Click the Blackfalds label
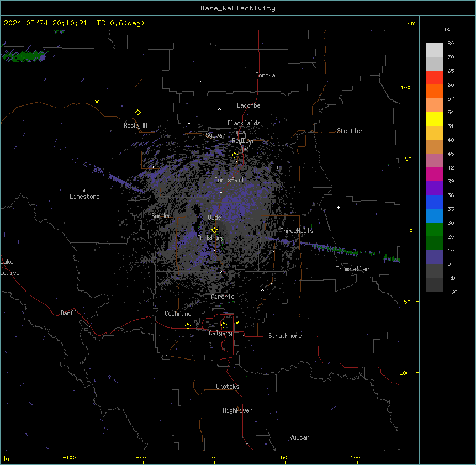 click(x=244, y=123)
